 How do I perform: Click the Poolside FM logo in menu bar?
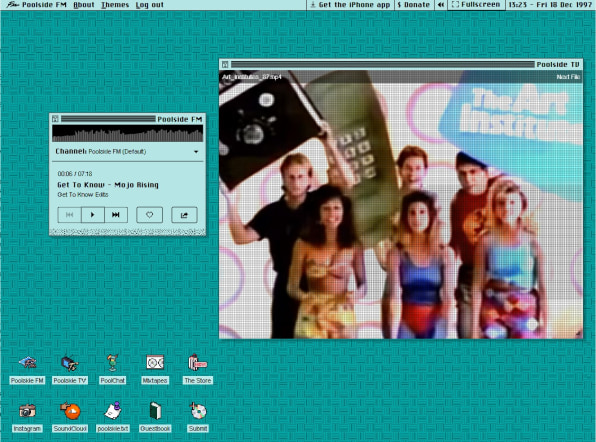coord(12,5)
